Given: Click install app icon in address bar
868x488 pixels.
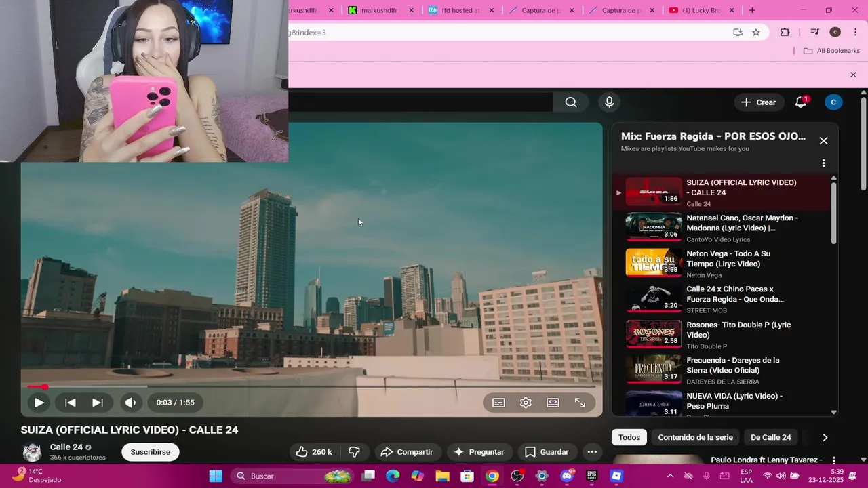Looking at the screenshot, I should [x=738, y=33].
